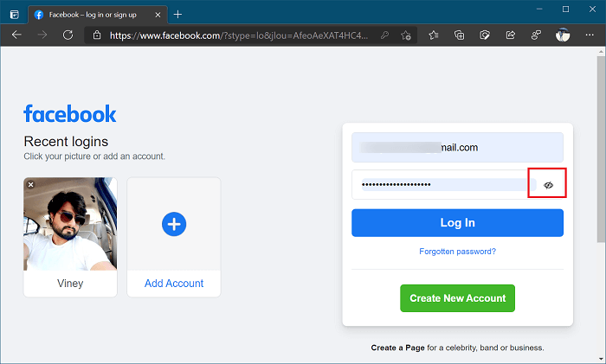Click the browser back arrow

click(16, 35)
